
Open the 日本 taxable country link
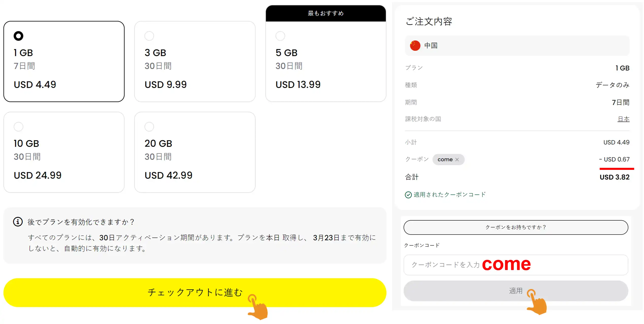pyautogui.click(x=623, y=119)
